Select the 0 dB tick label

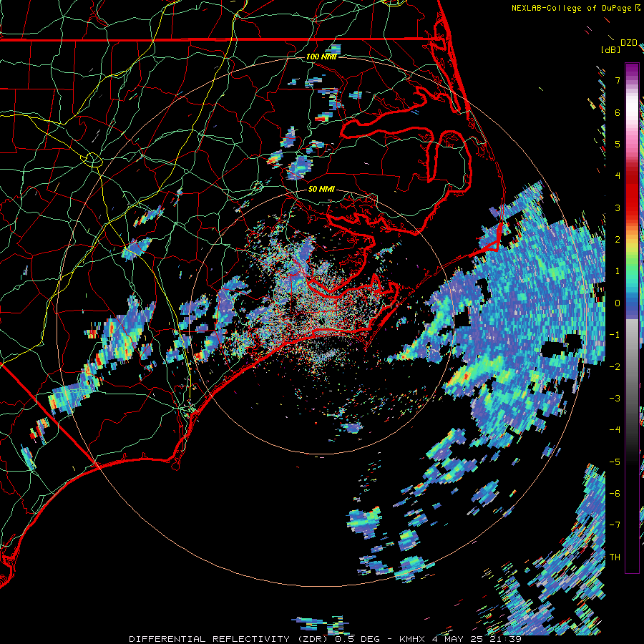pyautogui.click(x=618, y=303)
